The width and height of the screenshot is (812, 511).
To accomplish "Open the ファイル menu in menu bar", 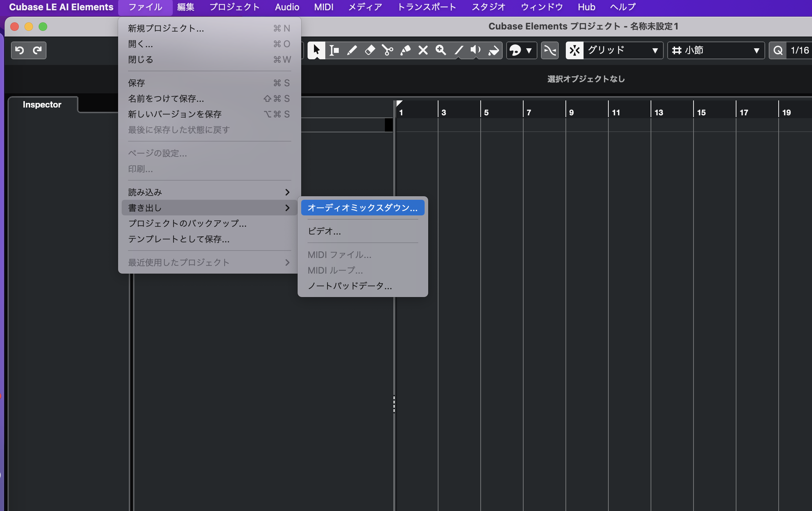I will coord(145,7).
